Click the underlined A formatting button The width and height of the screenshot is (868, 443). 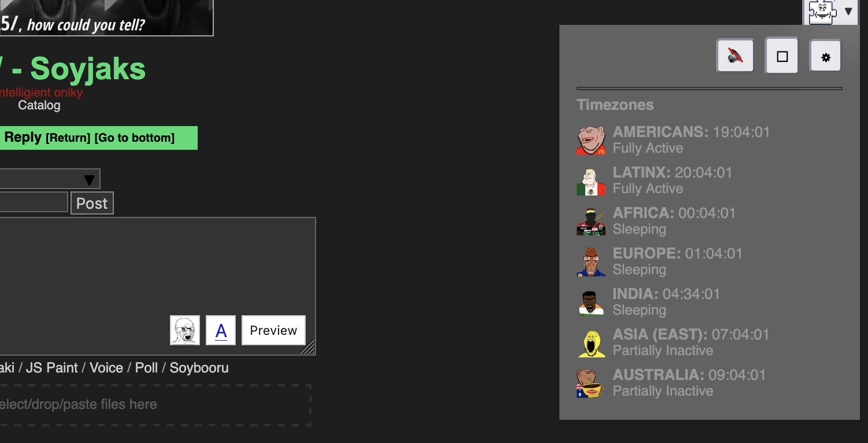[x=221, y=330]
